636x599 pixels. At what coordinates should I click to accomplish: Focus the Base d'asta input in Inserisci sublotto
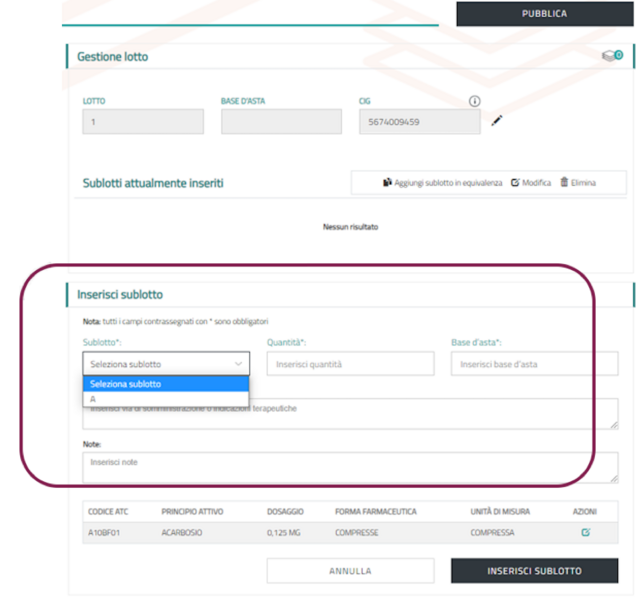click(534, 364)
